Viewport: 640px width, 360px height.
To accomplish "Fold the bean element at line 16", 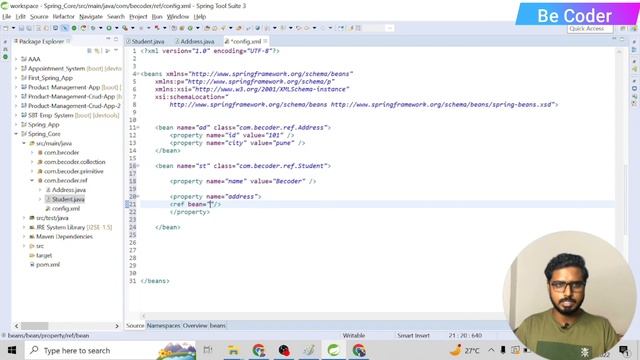I will tap(138, 166).
